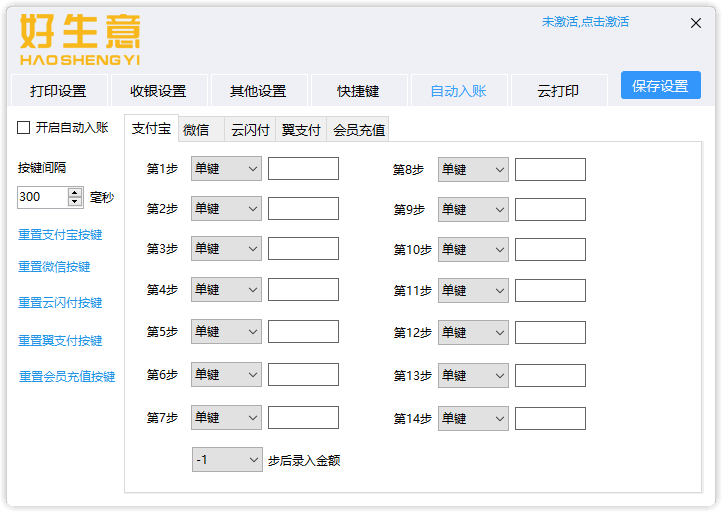The width and height of the screenshot is (722, 512).
Task: Click the 重置支付宝按键 link
Action: point(60,235)
